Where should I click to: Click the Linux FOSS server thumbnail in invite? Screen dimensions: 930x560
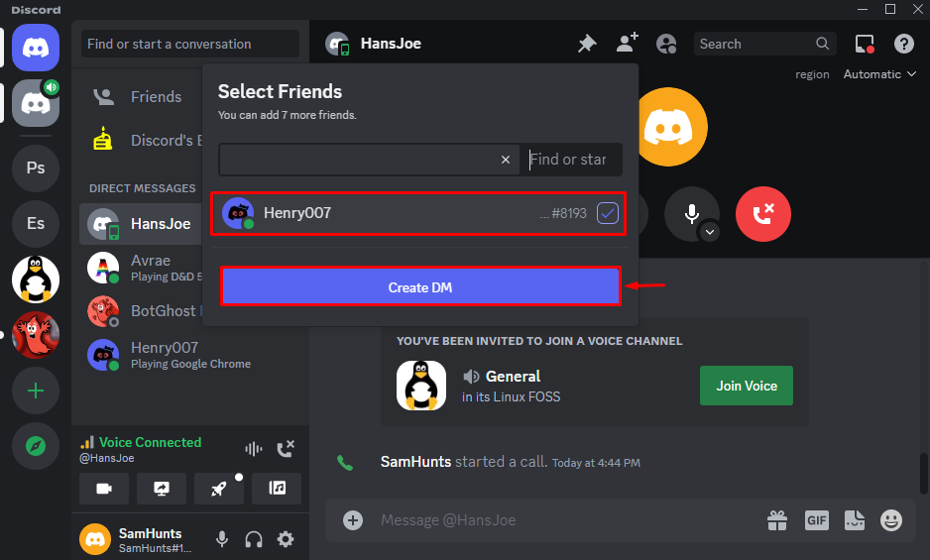tap(421, 386)
